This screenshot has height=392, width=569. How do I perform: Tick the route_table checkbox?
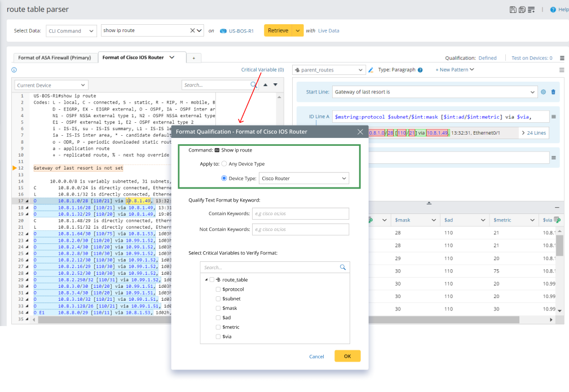(x=211, y=280)
